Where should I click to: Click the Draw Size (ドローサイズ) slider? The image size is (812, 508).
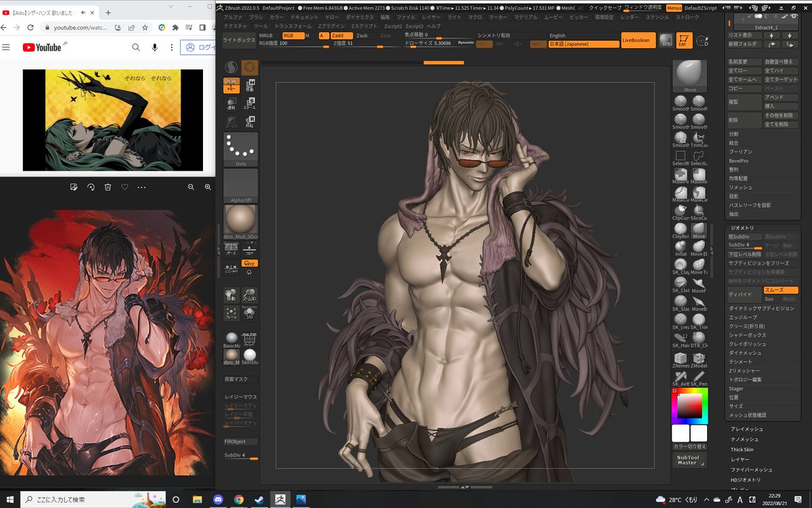440,43
